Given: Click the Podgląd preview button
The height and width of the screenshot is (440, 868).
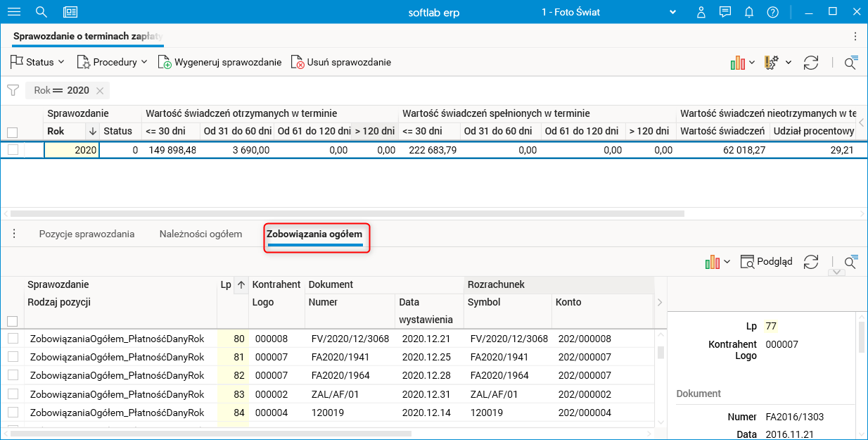Looking at the screenshot, I should coord(766,262).
